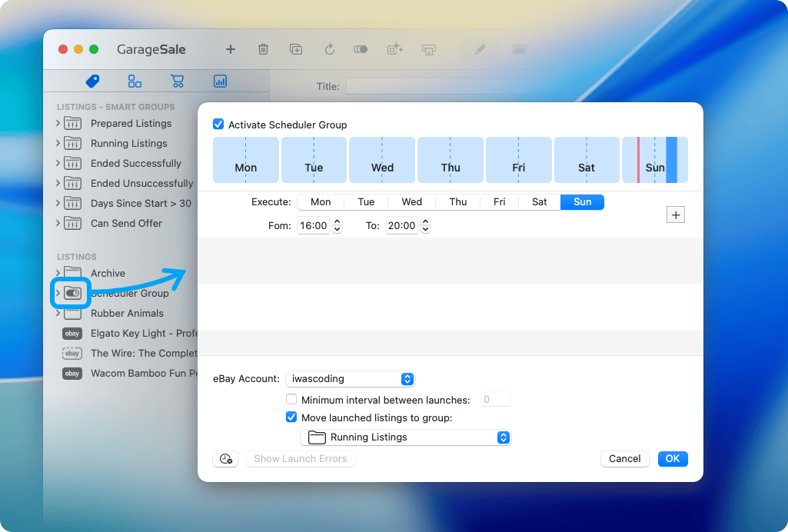Switch to the reports chart sidebar tab
Viewport: 788px width, 532px height.
coord(220,81)
